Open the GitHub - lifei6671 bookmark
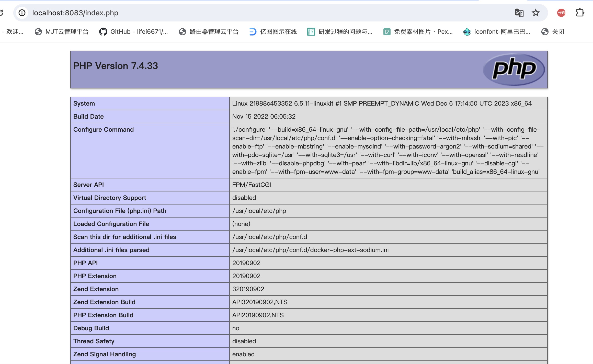 click(133, 32)
